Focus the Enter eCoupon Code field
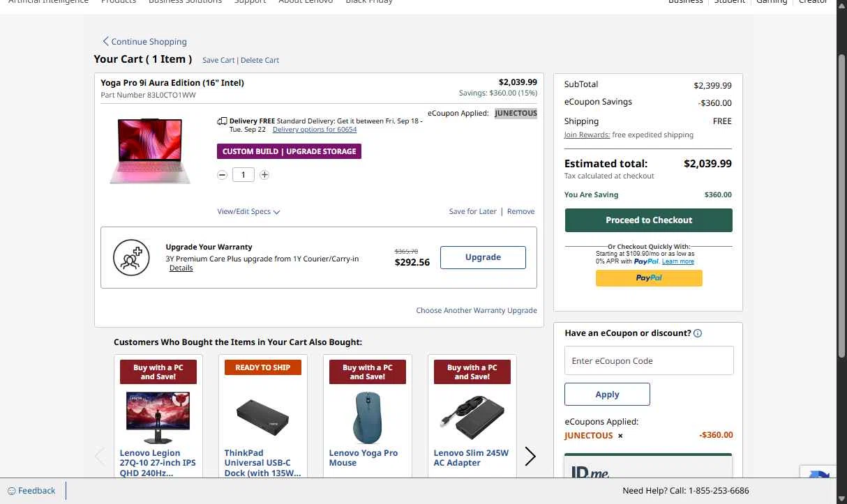 pyautogui.click(x=649, y=360)
